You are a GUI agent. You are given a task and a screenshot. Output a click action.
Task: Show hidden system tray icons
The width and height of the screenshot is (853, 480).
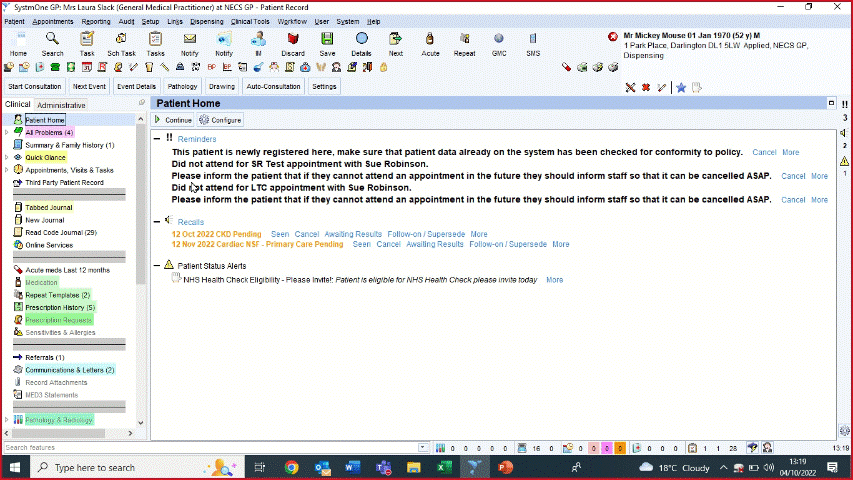723,467
